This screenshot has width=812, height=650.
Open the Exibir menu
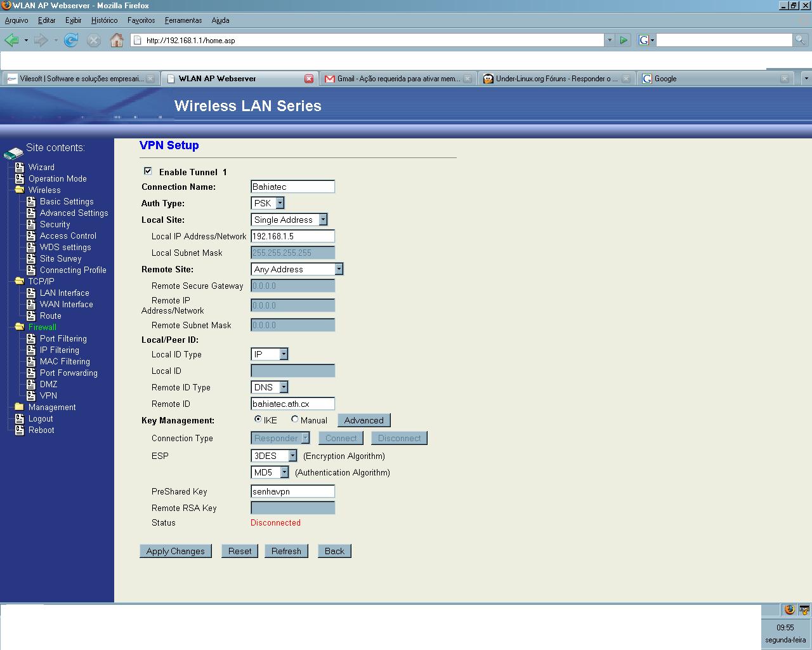coord(74,20)
